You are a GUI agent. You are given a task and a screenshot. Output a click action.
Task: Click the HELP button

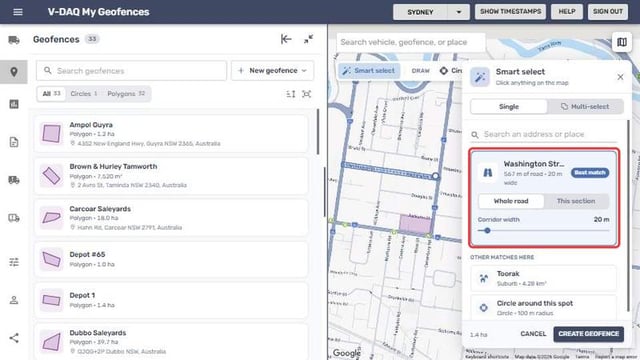pyautogui.click(x=567, y=12)
